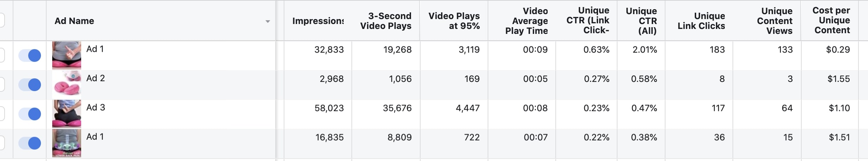This screenshot has height=161, width=868.
Task: Sort by the Impressions column header
Action: tap(318, 21)
